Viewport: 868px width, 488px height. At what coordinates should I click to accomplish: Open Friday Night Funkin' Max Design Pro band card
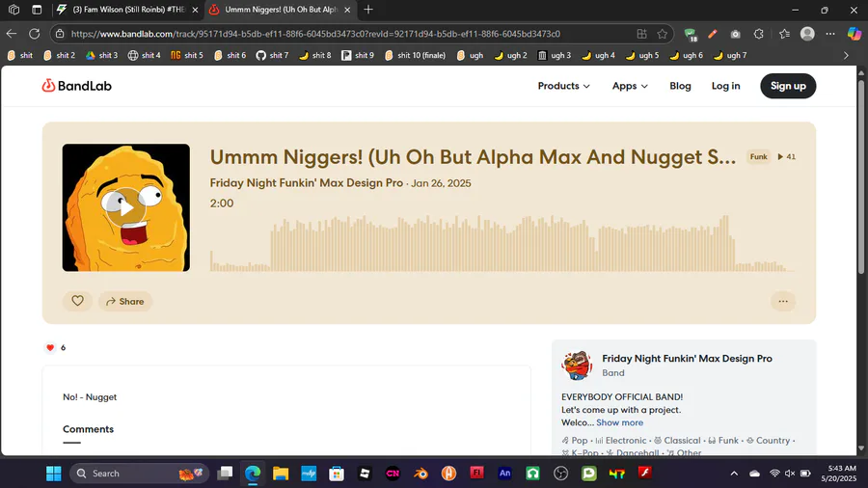coord(687,359)
